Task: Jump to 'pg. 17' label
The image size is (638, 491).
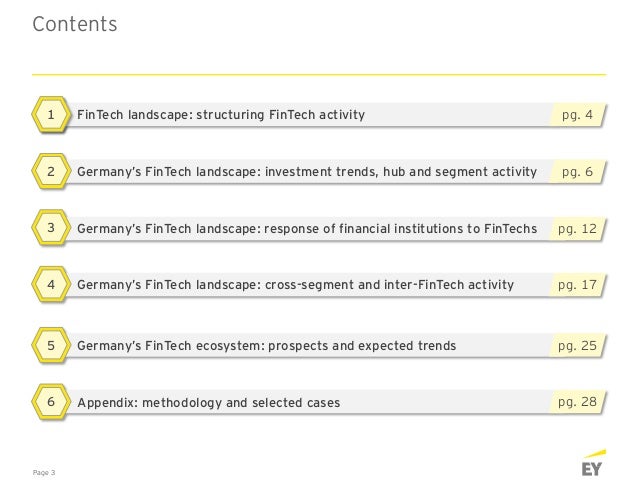Action: pos(577,285)
